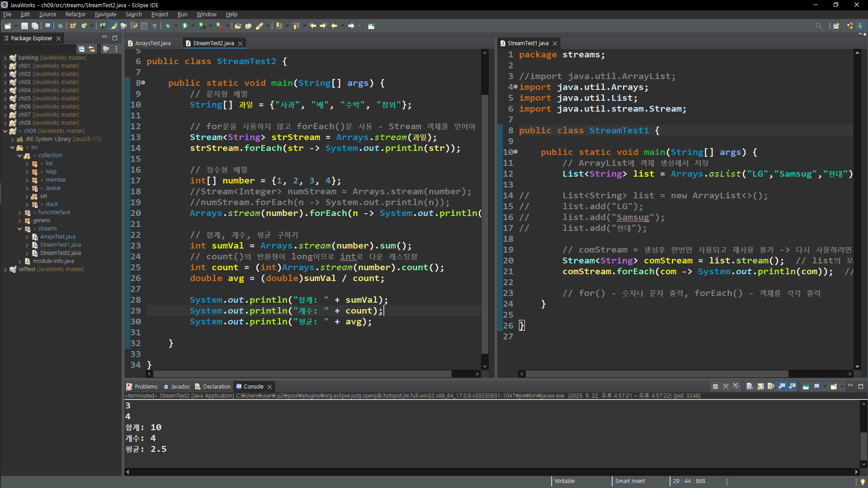Image resolution: width=868 pixels, height=488 pixels.
Task: Toggle Link with Editor in Package Explorer
Action: (x=92, y=49)
